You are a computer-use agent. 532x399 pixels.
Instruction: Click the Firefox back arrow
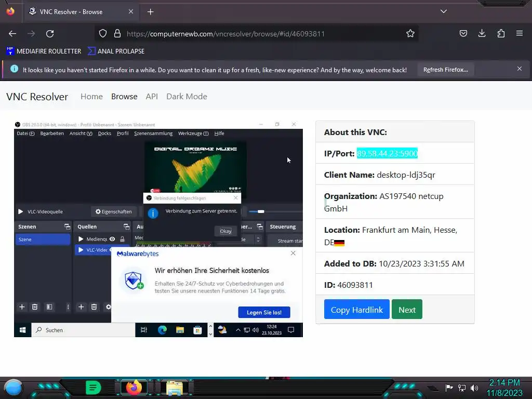pyautogui.click(x=12, y=34)
